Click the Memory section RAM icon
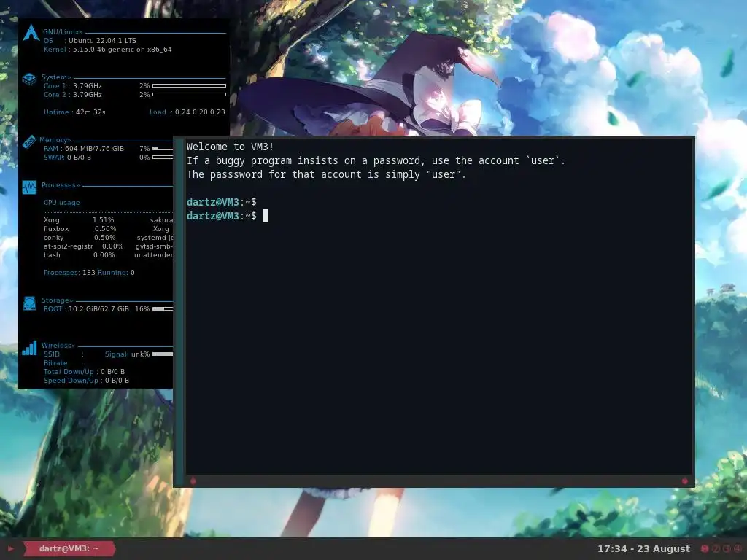747x560 pixels. (x=29, y=141)
